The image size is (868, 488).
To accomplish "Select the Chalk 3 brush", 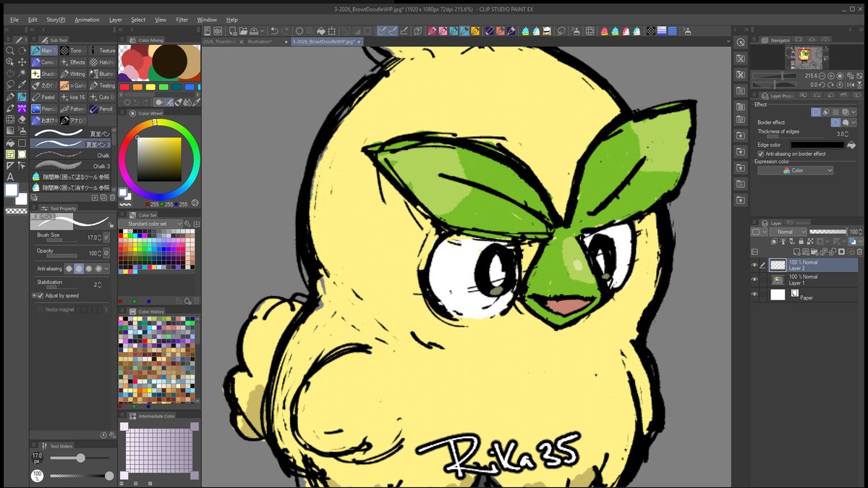I will [x=72, y=166].
